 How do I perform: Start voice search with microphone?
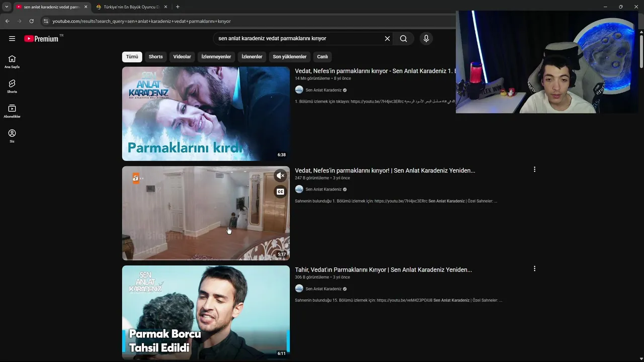pos(426,39)
